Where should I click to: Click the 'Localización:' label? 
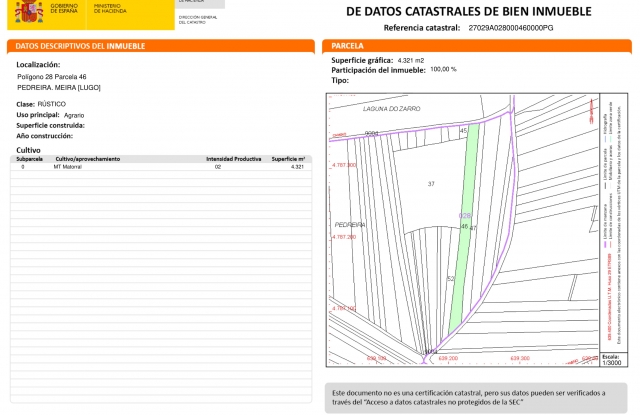[x=38, y=64]
